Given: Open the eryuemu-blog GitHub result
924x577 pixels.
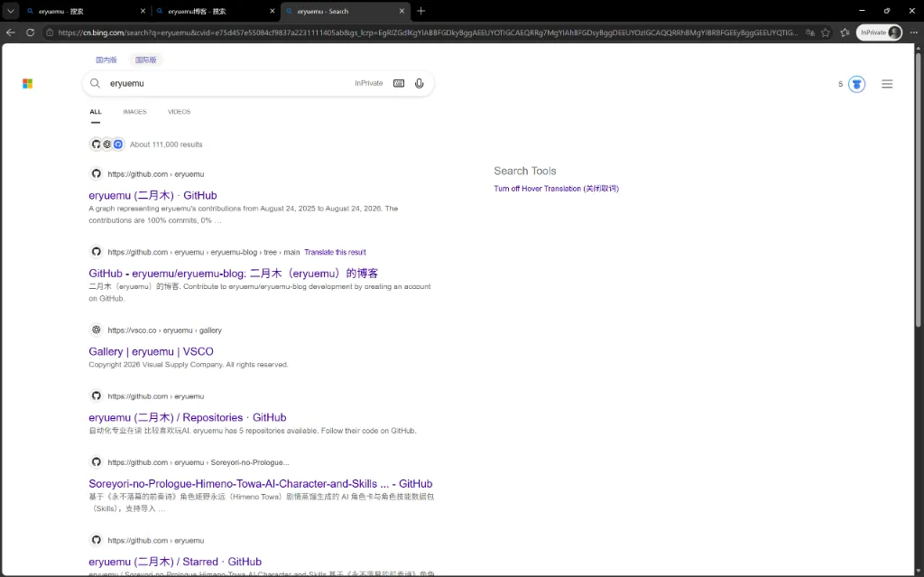Looking at the screenshot, I should click(234, 274).
